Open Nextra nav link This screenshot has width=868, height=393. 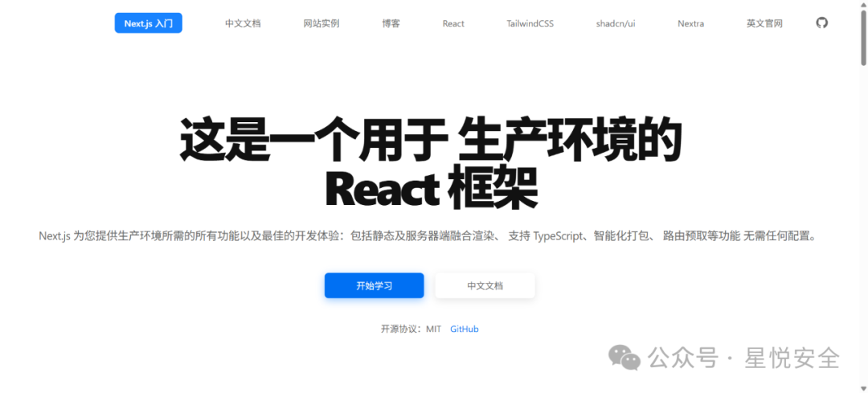pos(691,23)
